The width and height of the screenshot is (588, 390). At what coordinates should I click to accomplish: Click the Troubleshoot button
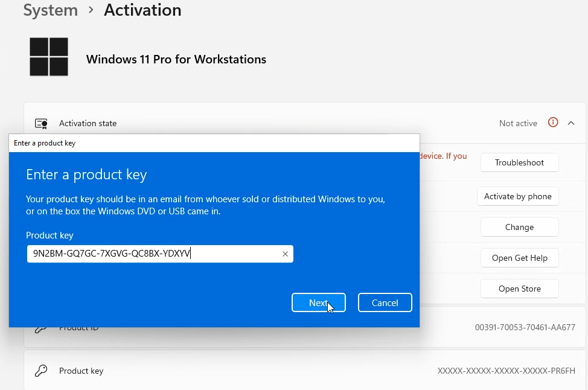click(x=519, y=162)
